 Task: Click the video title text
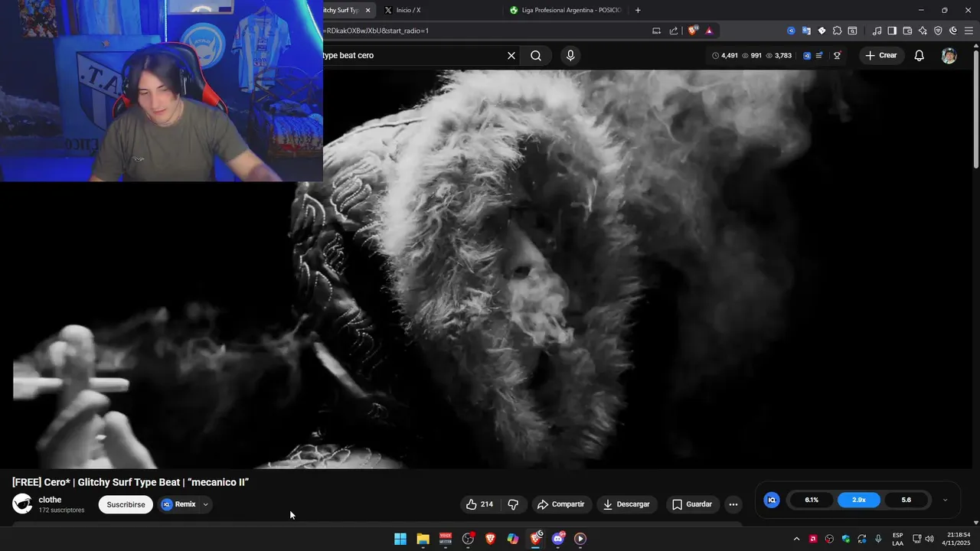[131, 482]
